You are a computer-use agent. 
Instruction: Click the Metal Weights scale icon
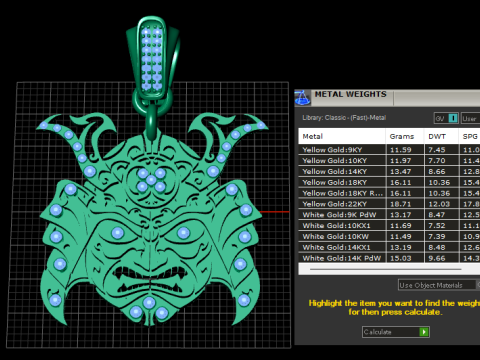[302, 98]
